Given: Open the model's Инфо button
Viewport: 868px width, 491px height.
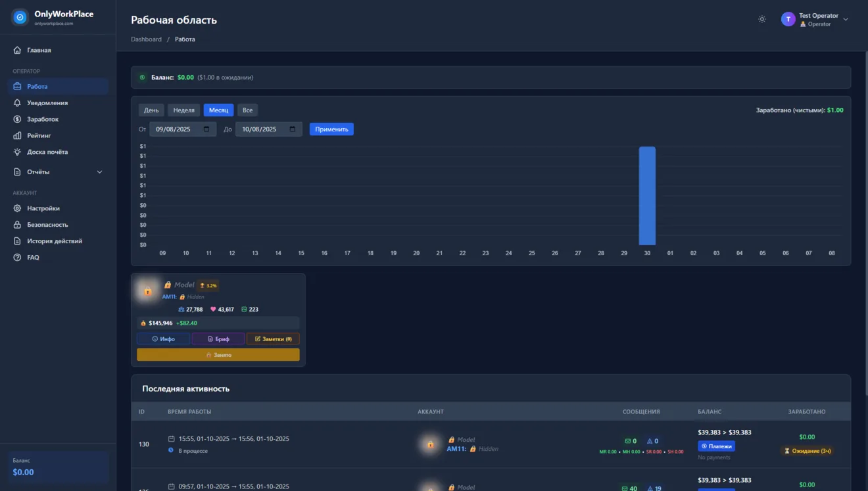Looking at the screenshot, I should point(164,339).
